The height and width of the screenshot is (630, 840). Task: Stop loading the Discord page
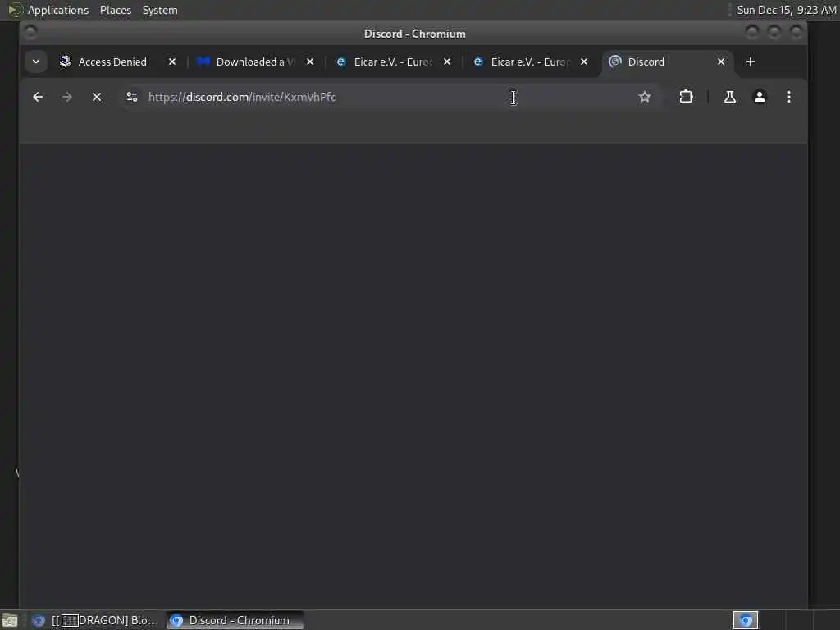coord(97,97)
